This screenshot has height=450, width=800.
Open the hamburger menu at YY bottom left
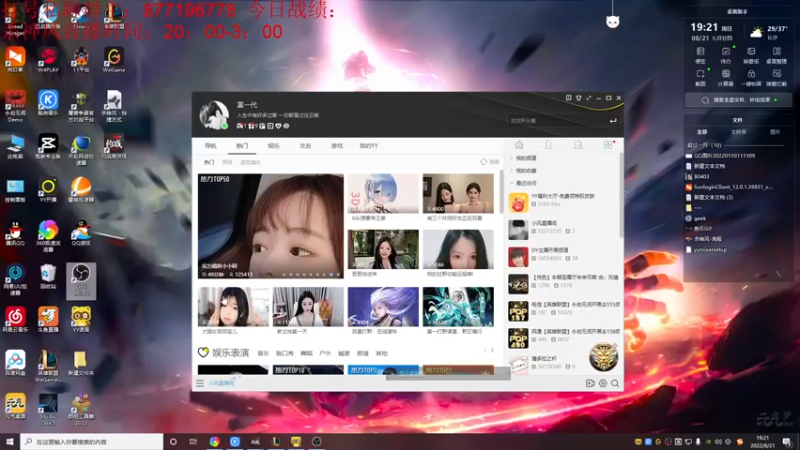[200, 383]
